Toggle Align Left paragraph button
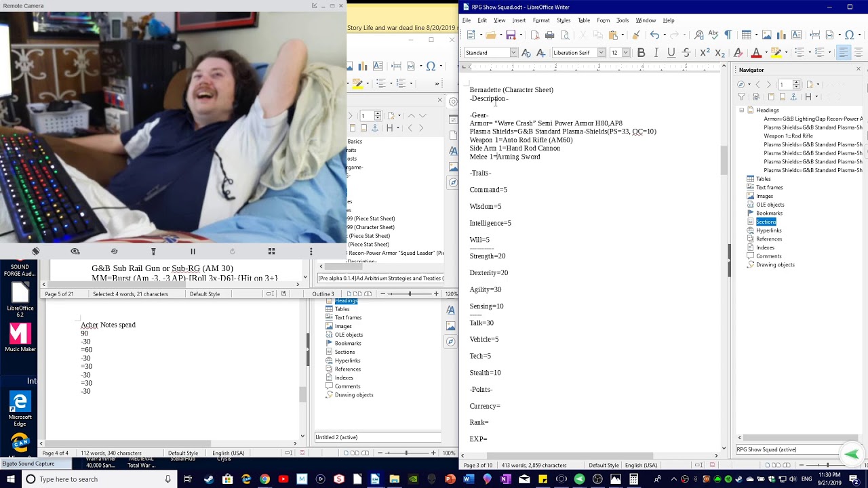868x488 pixels. pyautogui.click(x=844, y=53)
